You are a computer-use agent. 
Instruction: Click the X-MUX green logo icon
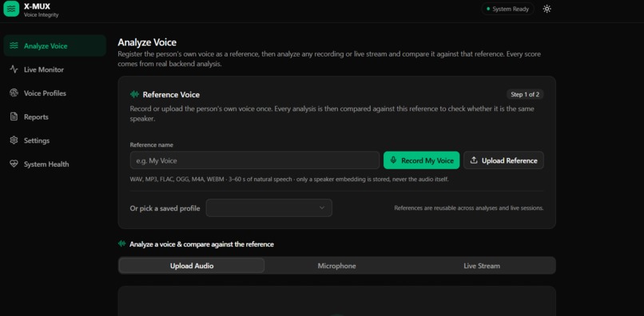(x=11, y=9)
